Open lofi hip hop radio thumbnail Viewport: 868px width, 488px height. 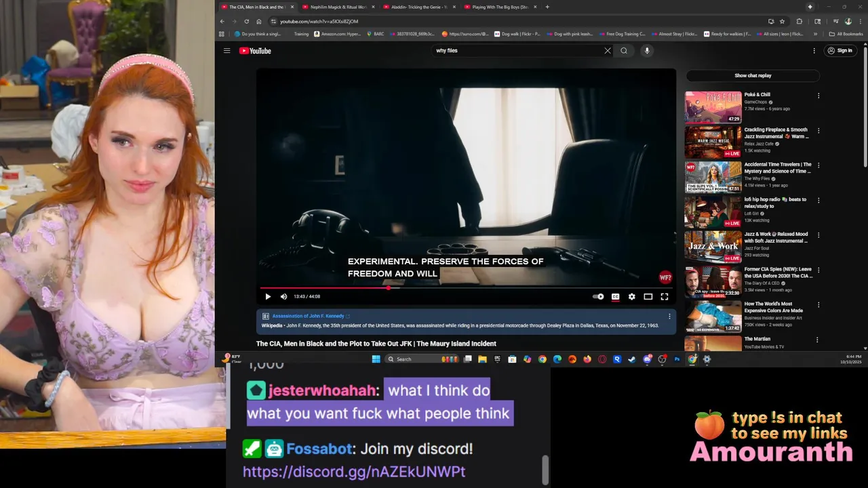point(713,212)
